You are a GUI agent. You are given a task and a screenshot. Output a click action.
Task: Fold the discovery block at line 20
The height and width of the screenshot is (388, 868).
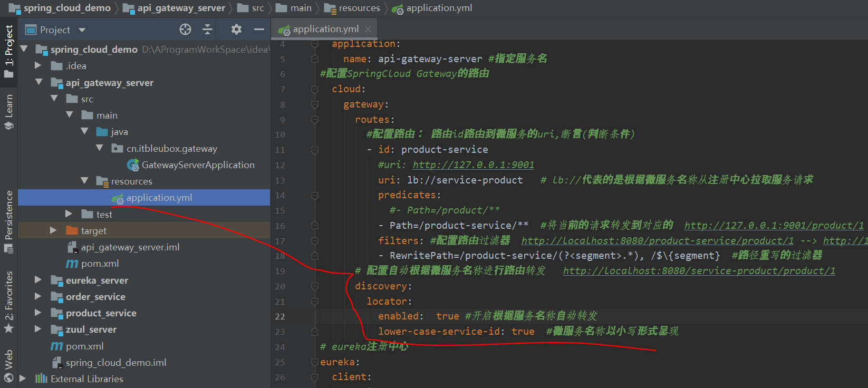(x=315, y=286)
